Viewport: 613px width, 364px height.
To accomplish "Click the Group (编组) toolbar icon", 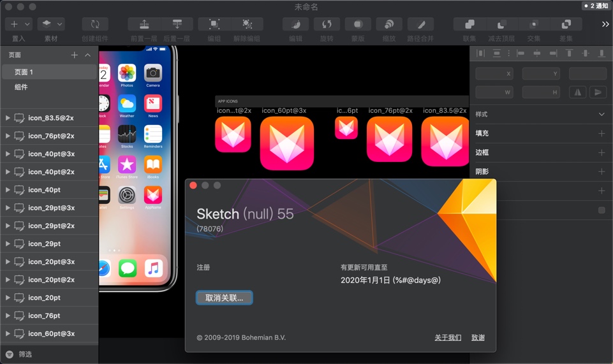I will (214, 24).
